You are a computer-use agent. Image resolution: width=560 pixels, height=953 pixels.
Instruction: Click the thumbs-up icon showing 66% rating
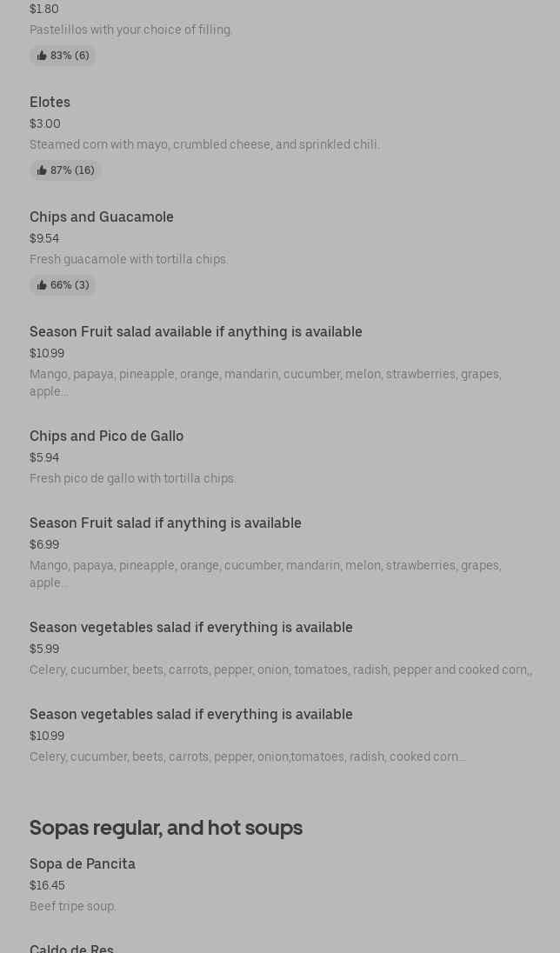pyautogui.click(x=42, y=285)
